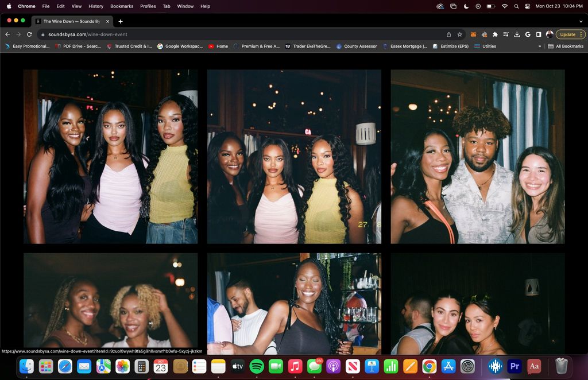Open the side panel icon

(x=539, y=34)
